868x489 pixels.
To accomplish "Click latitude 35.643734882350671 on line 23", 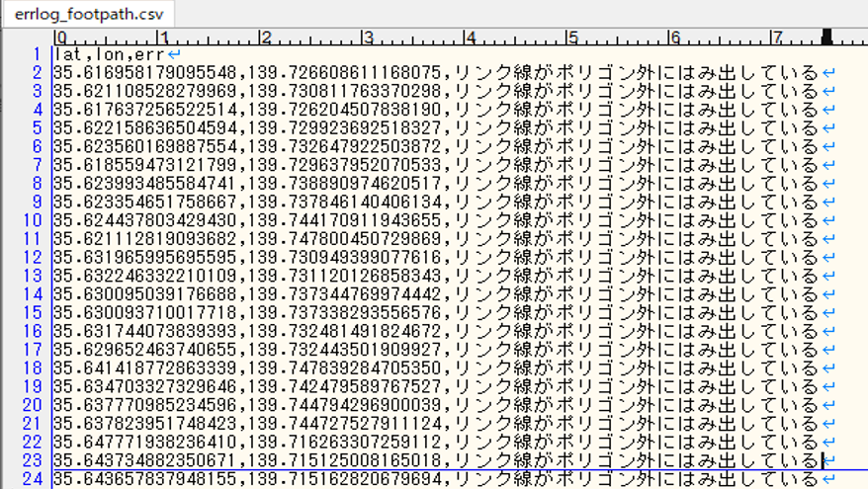I will (x=145, y=460).
